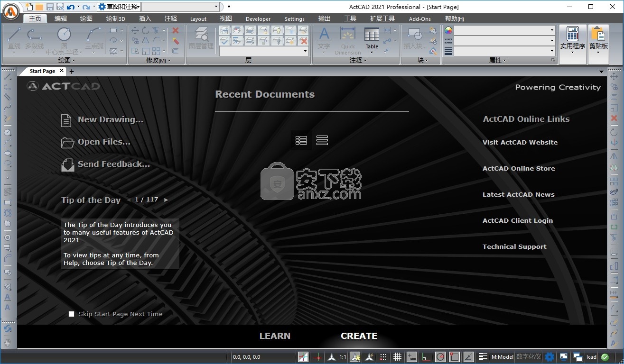Toggle the Digitizer (数字化仪) status bar button

529,357
